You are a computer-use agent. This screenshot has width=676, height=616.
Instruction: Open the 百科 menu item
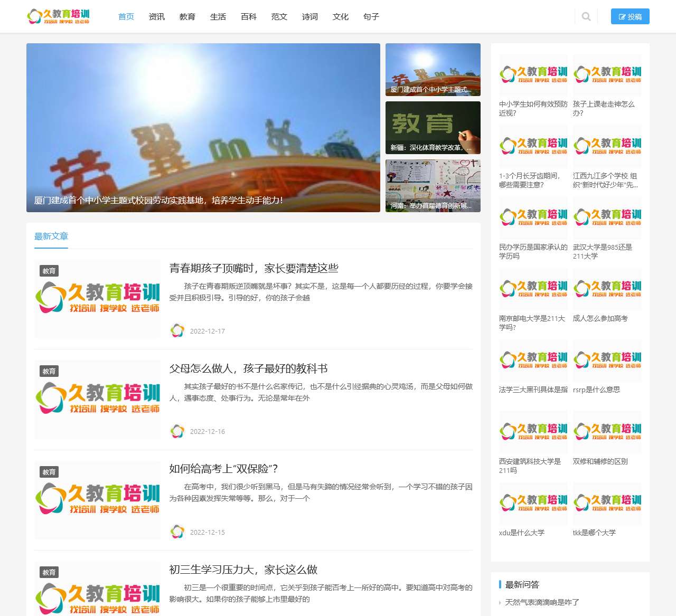pos(249,16)
